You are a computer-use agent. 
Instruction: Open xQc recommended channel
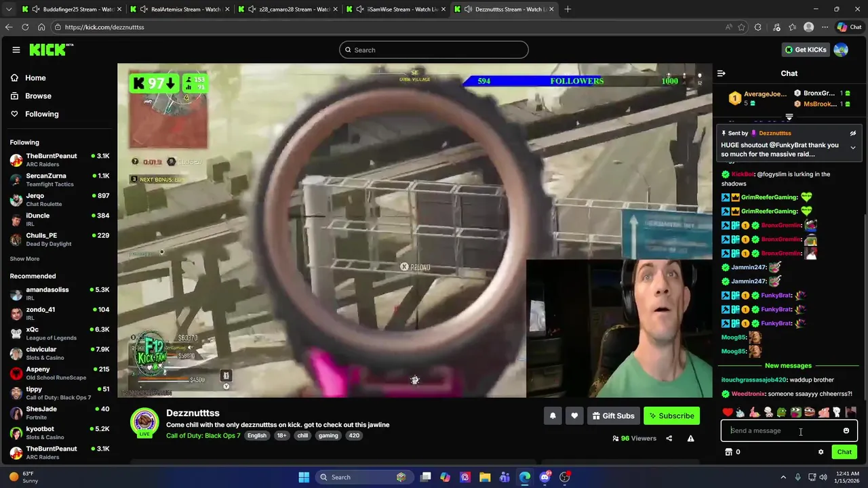tap(59, 333)
